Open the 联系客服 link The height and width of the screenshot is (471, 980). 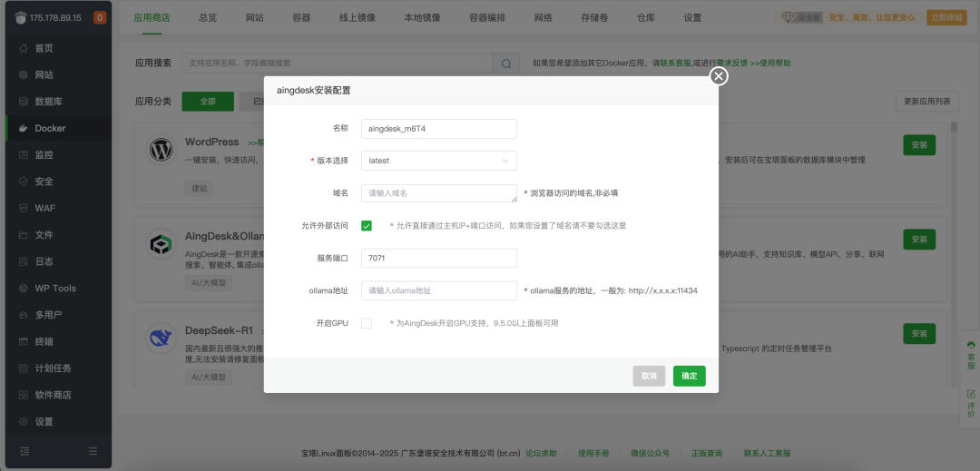(x=676, y=64)
